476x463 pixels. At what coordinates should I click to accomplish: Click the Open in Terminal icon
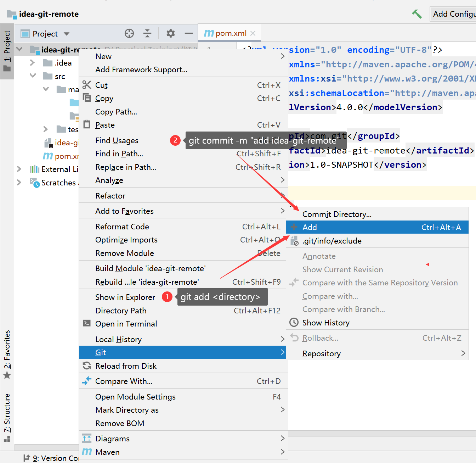pyautogui.click(x=87, y=323)
